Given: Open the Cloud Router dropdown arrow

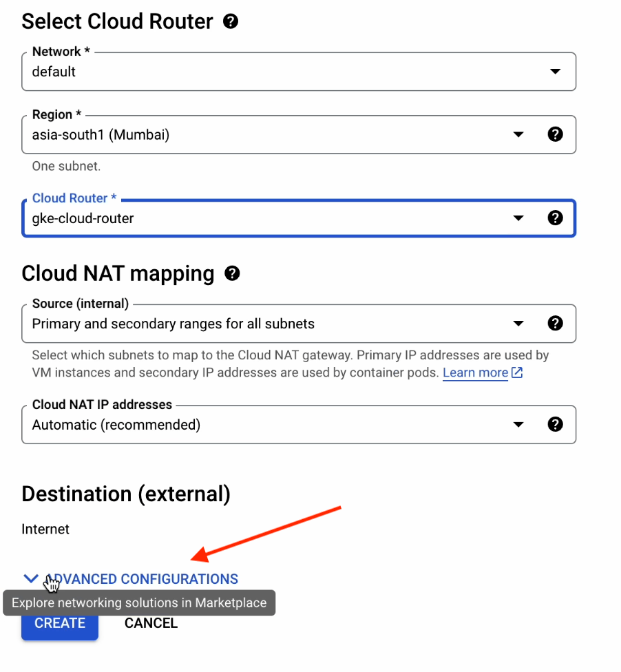Looking at the screenshot, I should (x=519, y=219).
